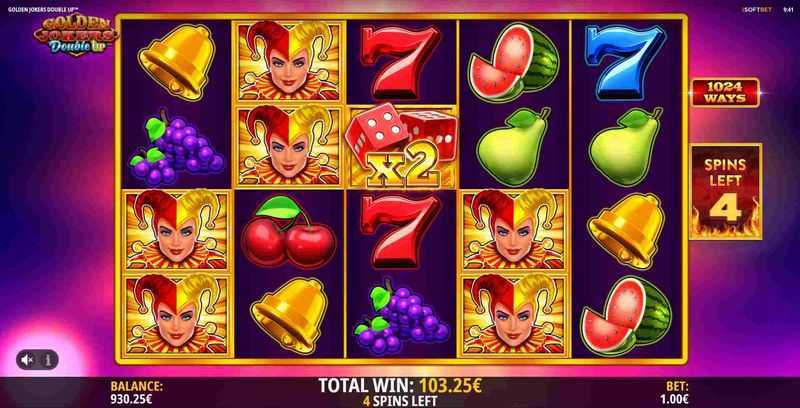Click the Total Win 103.25€ display
The width and height of the screenshot is (800, 408).
pyautogui.click(x=400, y=386)
